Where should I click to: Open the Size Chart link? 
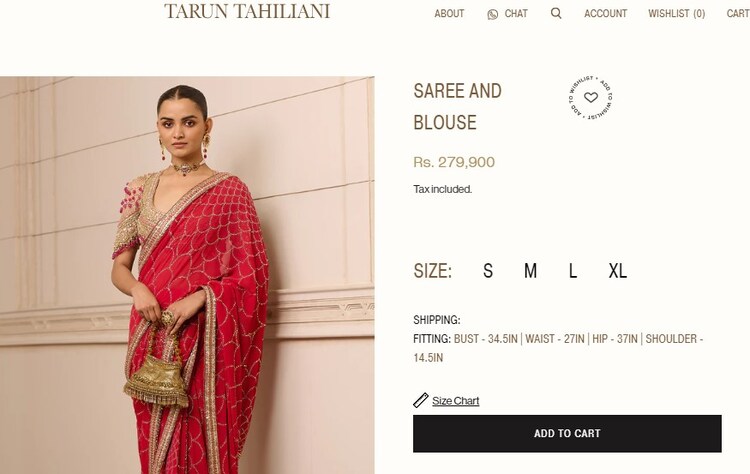(x=455, y=401)
